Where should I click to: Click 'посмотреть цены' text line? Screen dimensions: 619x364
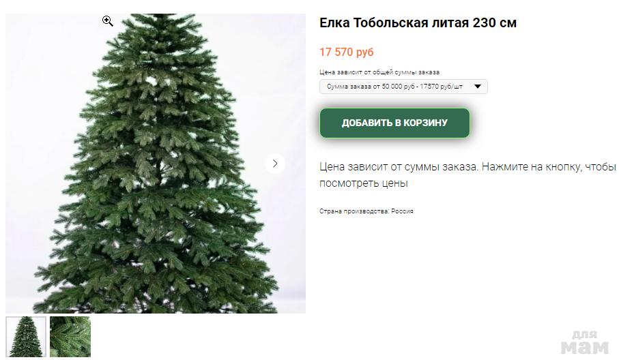click(x=363, y=183)
